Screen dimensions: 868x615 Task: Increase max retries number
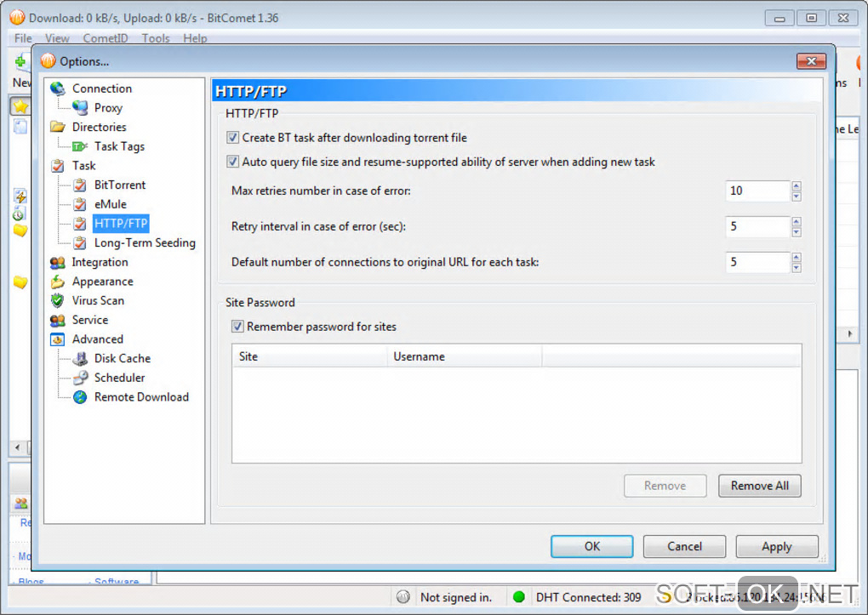point(796,186)
